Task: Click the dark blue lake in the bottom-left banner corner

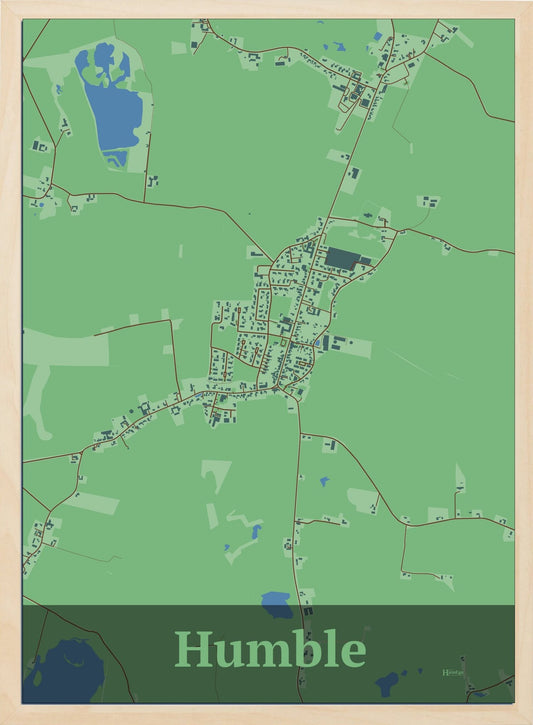Action: (63, 671)
